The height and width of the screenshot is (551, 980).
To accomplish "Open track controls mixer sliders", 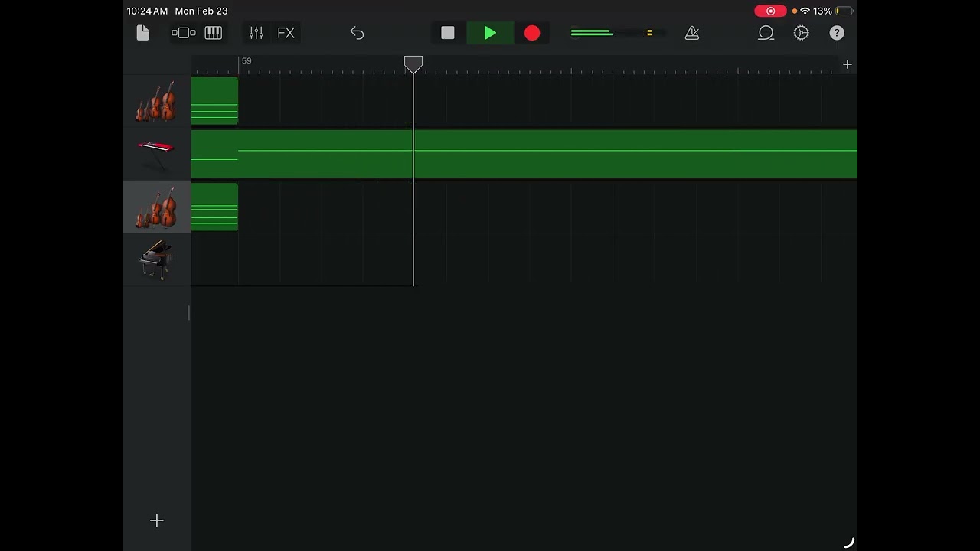I will click(x=256, y=33).
